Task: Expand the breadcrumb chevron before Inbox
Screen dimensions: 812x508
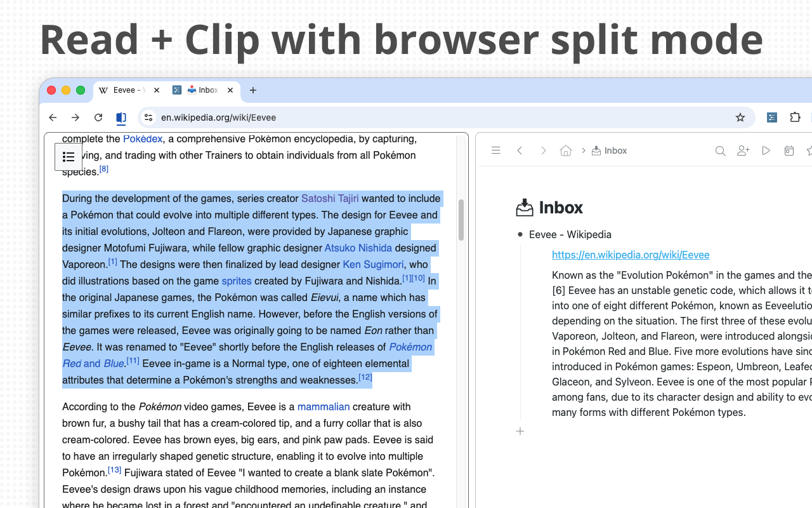Action: point(583,150)
